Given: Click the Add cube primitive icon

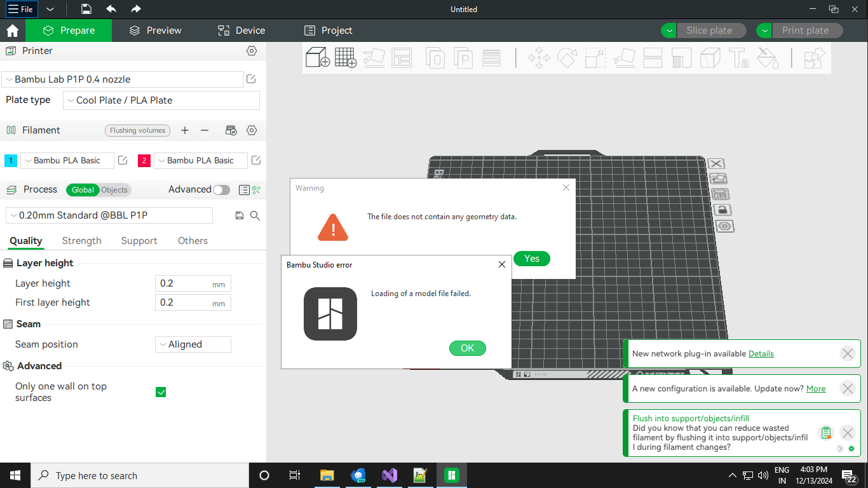Looking at the screenshot, I should click(317, 58).
